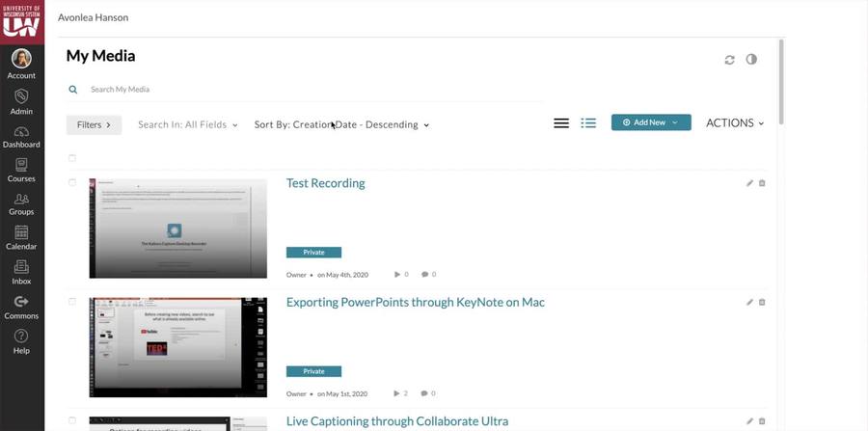The image size is (868, 431).
Task: Open Commons in the sidebar
Action: [21, 307]
